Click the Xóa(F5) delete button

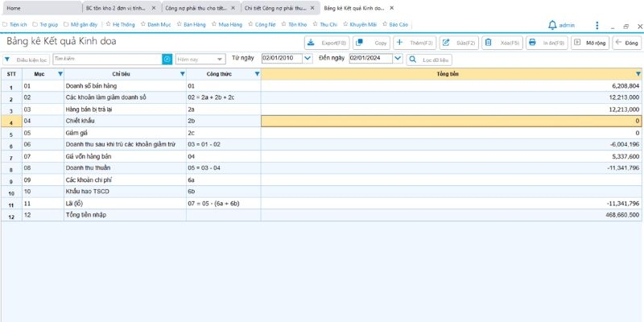coord(502,43)
